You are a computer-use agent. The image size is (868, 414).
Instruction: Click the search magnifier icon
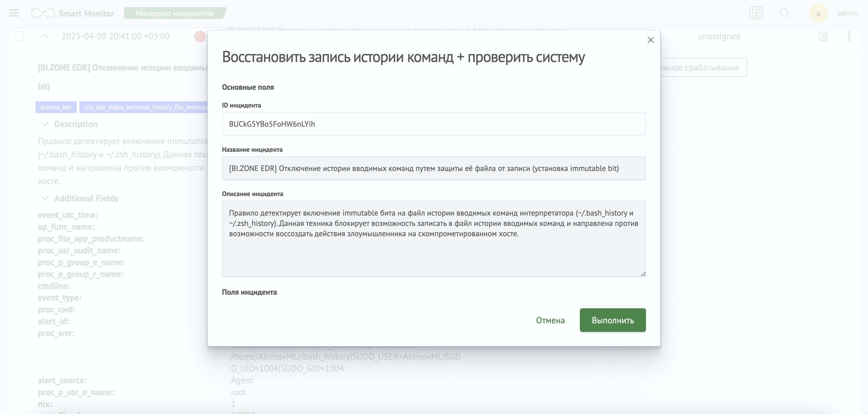[784, 13]
